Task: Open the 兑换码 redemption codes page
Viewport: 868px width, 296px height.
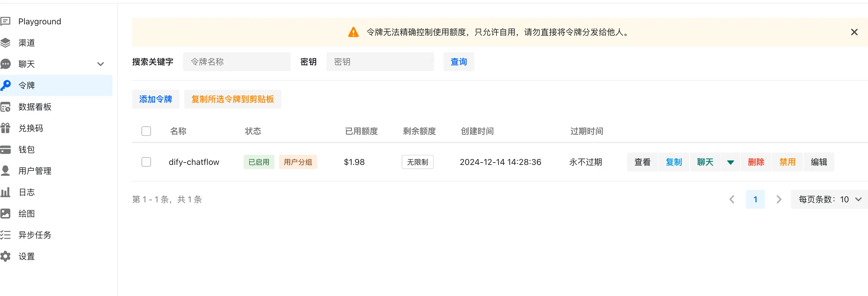Action: (x=30, y=128)
